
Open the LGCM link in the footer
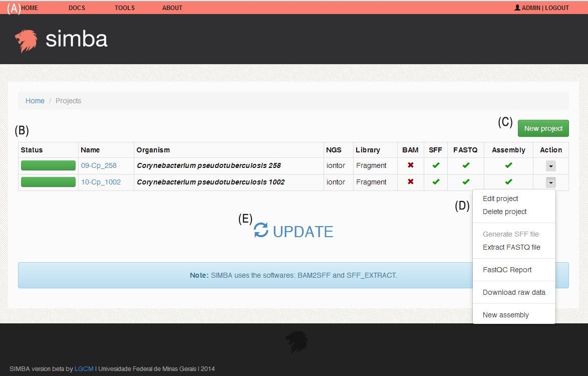point(83,368)
